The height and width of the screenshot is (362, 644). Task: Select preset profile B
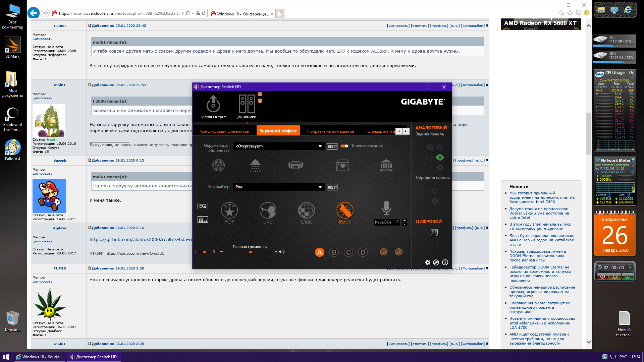point(334,252)
